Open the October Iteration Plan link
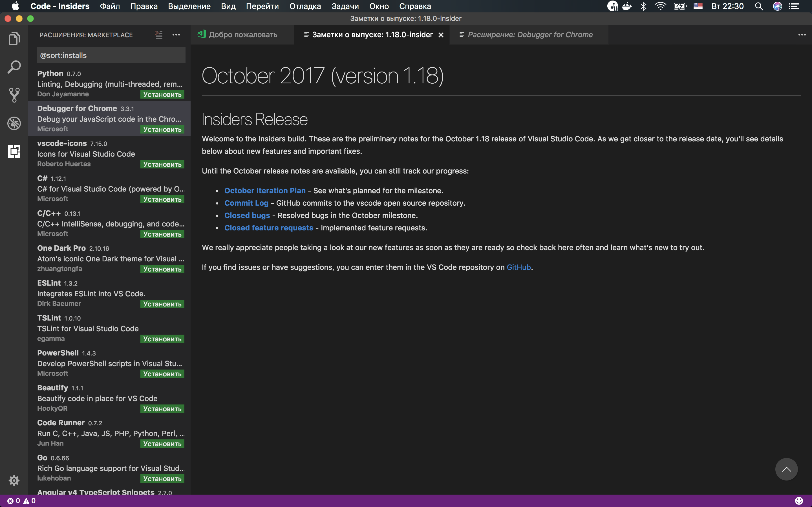Viewport: 812px width, 507px height. coord(265,190)
